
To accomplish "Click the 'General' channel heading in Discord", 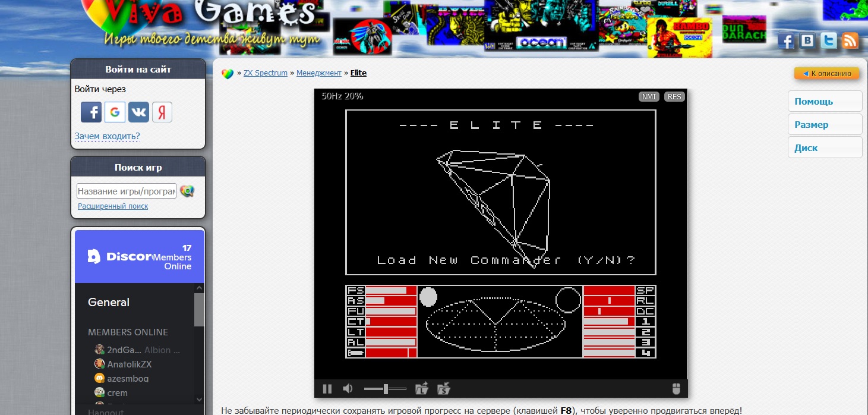I will [x=109, y=302].
